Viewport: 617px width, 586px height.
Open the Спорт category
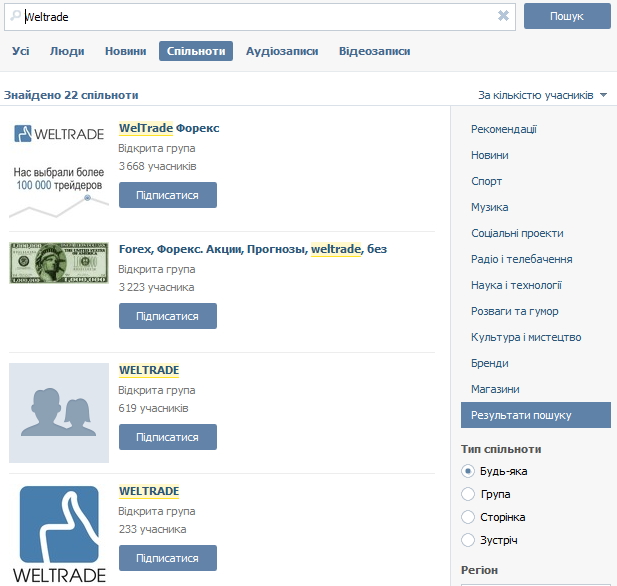tap(487, 181)
